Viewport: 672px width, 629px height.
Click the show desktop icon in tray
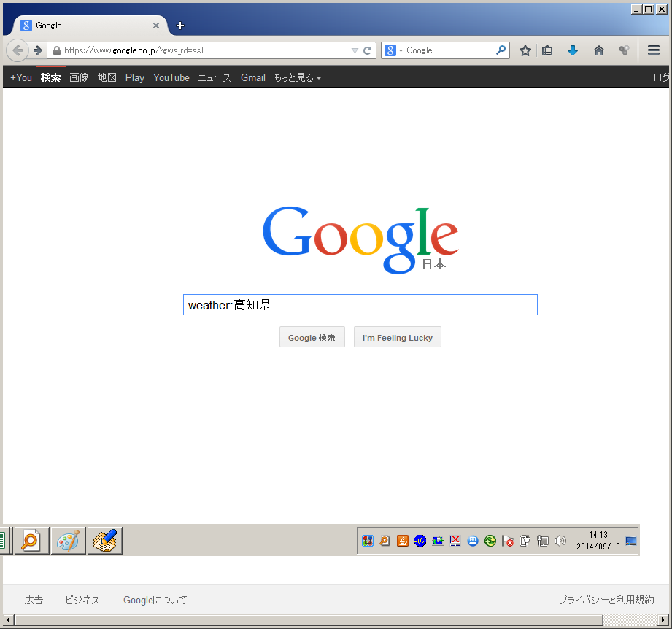coord(631,541)
